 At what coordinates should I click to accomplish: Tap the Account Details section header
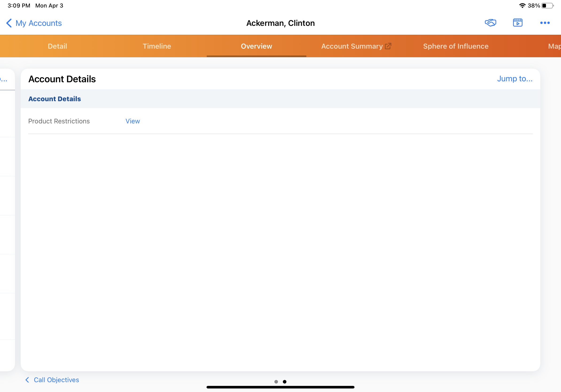[x=55, y=99]
